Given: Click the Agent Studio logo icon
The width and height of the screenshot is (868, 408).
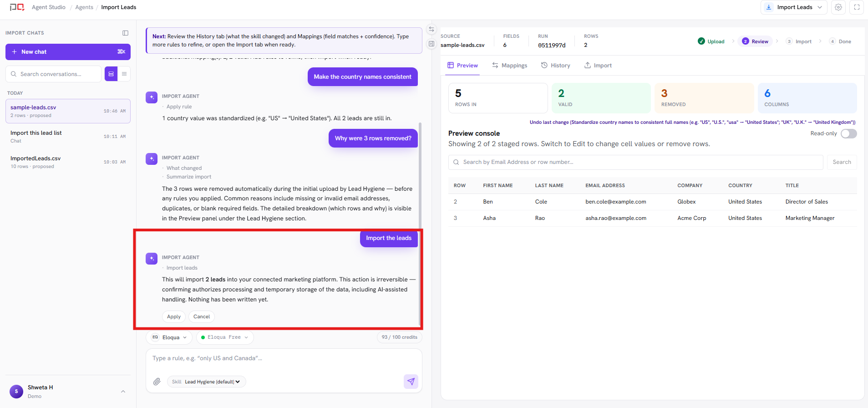Looking at the screenshot, I should coord(17,7).
